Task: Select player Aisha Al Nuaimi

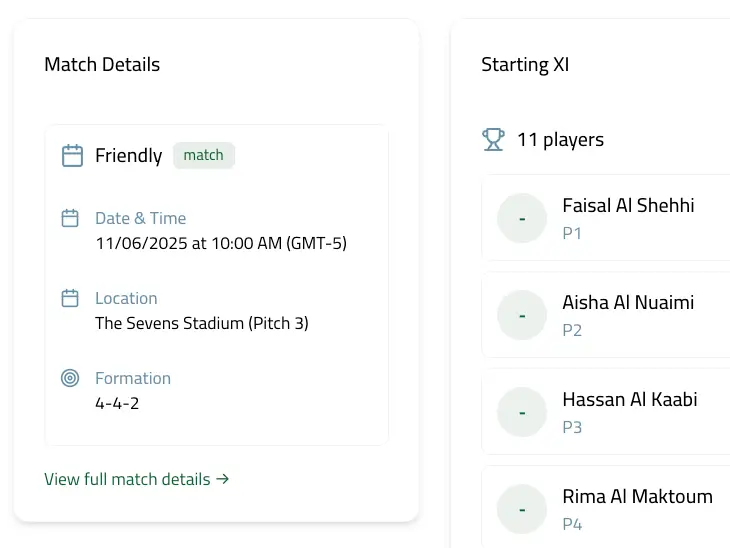Action: coord(628,303)
